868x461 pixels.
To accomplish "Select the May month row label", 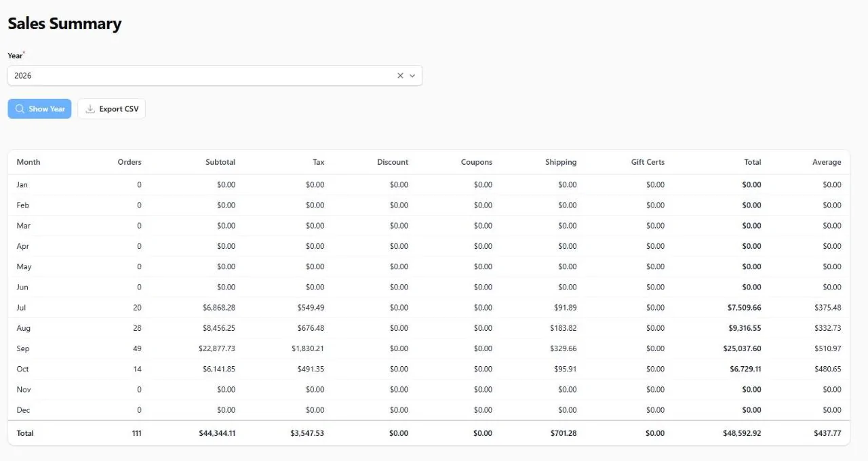I will (24, 266).
